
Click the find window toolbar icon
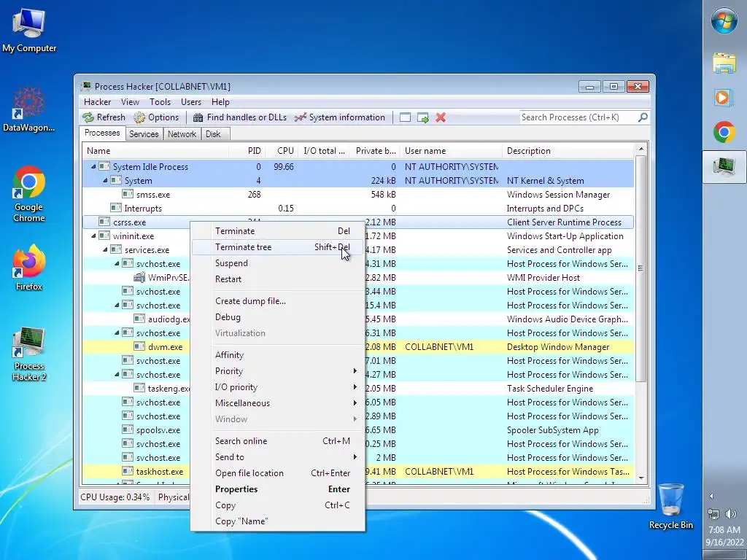click(x=405, y=117)
